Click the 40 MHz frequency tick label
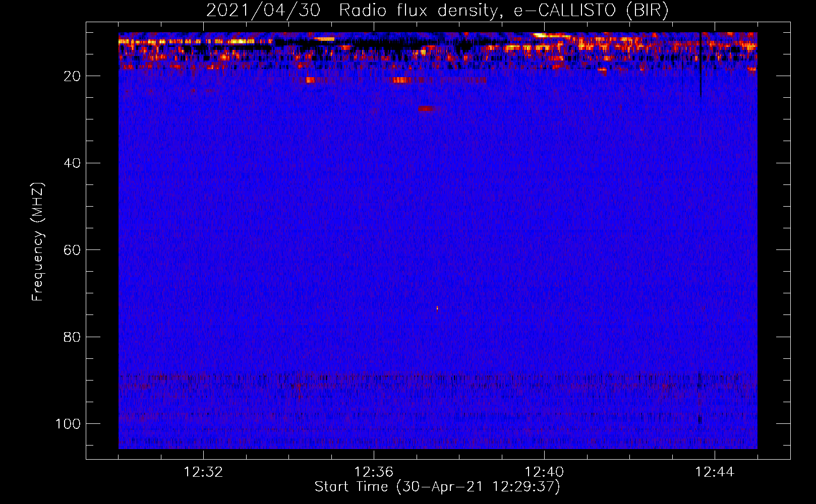Viewport: 816px width, 504px height. coord(72,163)
